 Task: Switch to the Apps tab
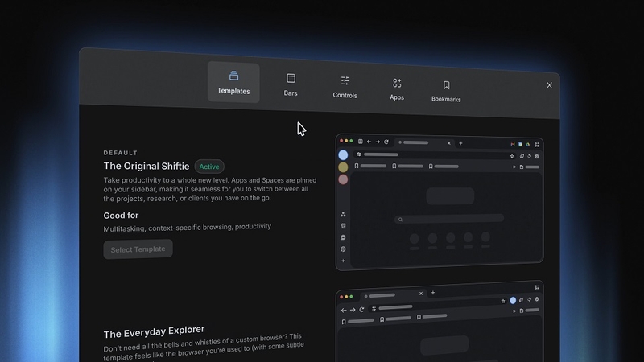[x=397, y=89]
